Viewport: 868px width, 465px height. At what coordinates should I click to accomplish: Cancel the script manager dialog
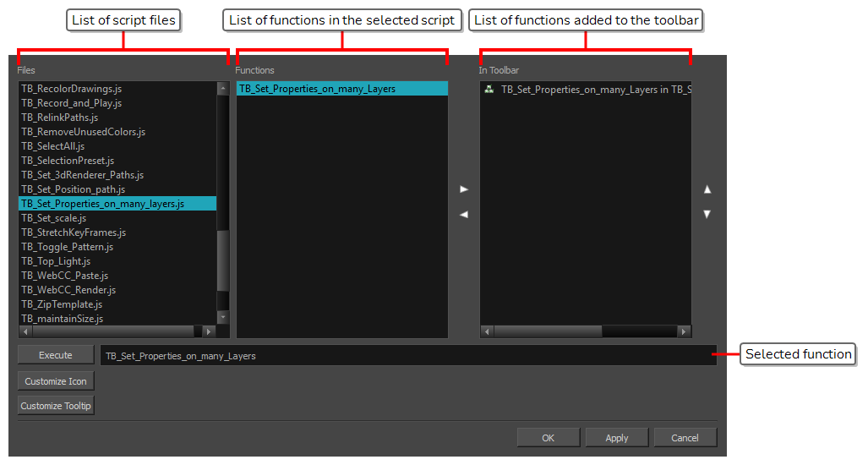(685, 437)
